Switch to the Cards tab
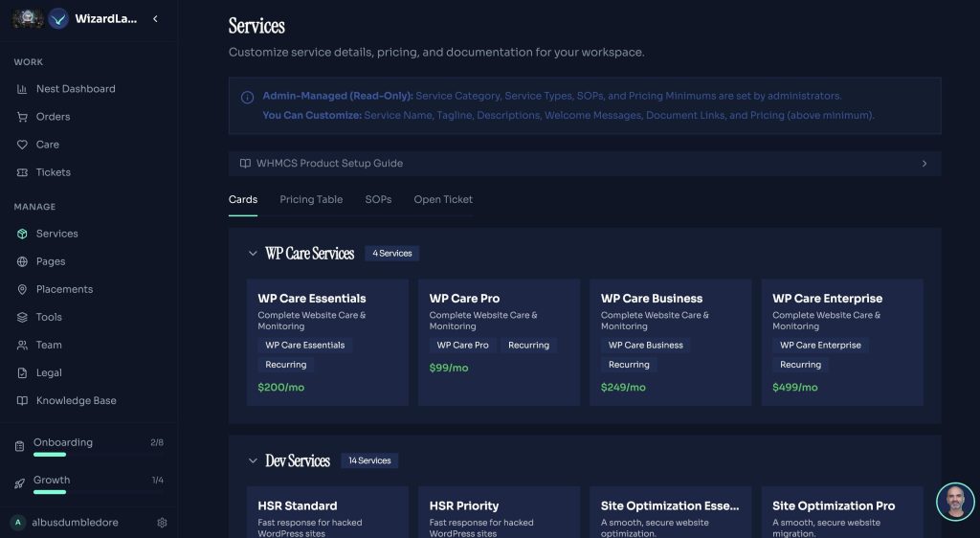This screenshot has height=538, width=980. click(x=243, y=199)
